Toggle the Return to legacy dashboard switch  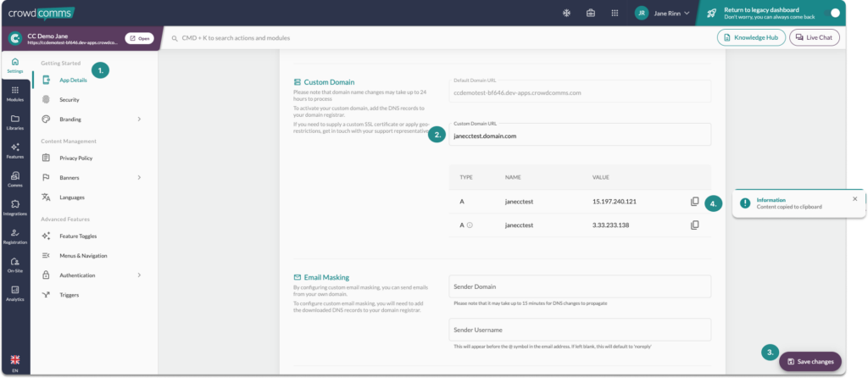coord(834,14)
